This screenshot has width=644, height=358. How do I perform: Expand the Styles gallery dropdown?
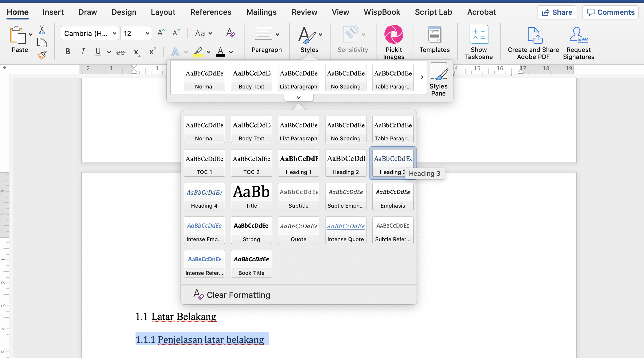298,97
